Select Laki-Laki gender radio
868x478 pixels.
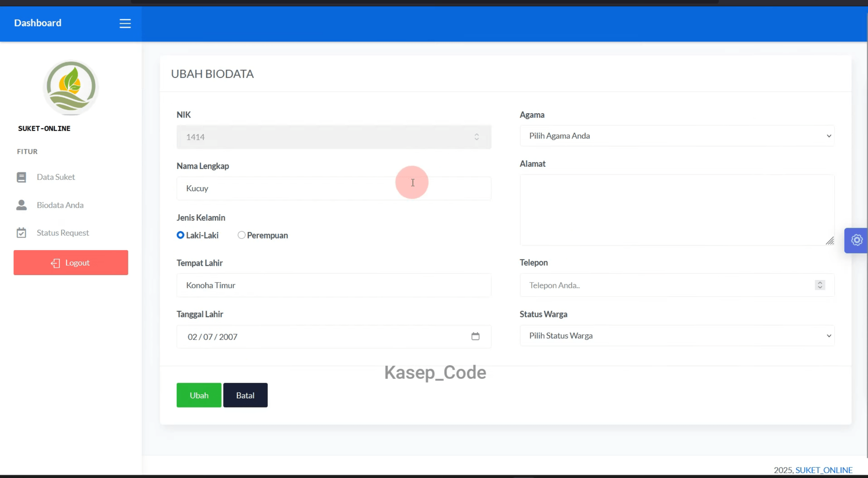(180, 235)
